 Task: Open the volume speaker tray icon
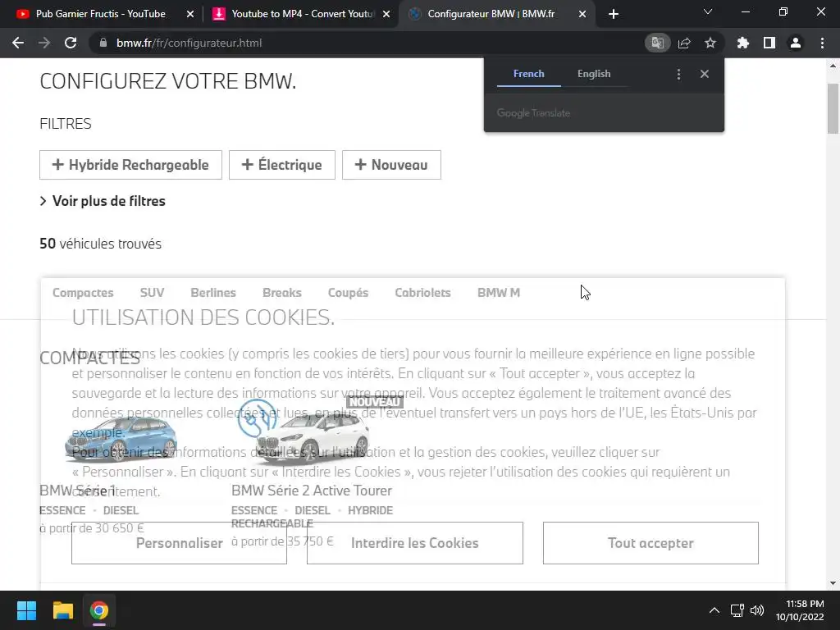click(757, 610)
